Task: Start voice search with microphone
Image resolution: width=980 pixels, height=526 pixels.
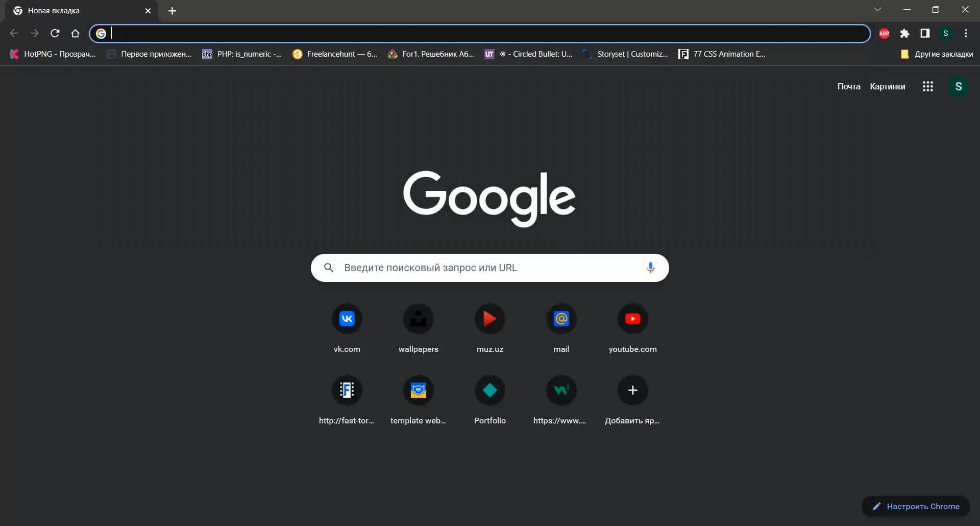Action: point(650,268)
